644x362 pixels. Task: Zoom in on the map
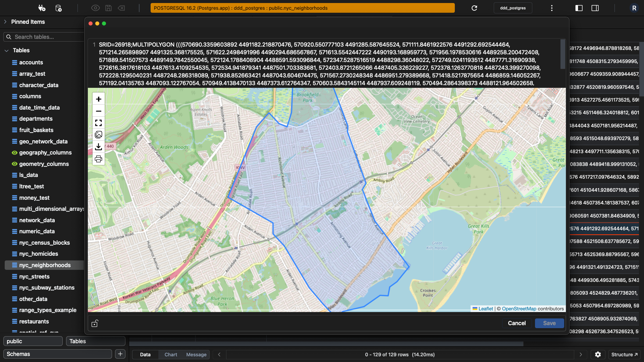tap(99, 99)
